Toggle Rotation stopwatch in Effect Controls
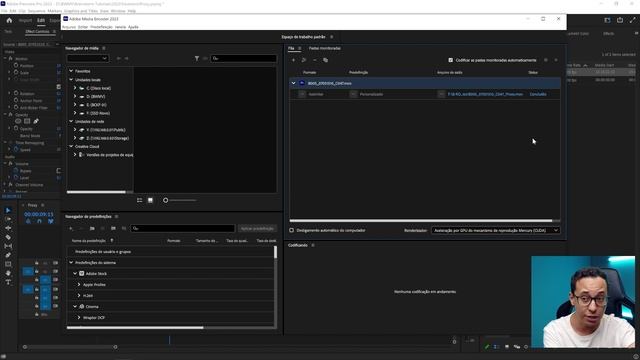The image size is (640, 360). [x=16, y=93]
